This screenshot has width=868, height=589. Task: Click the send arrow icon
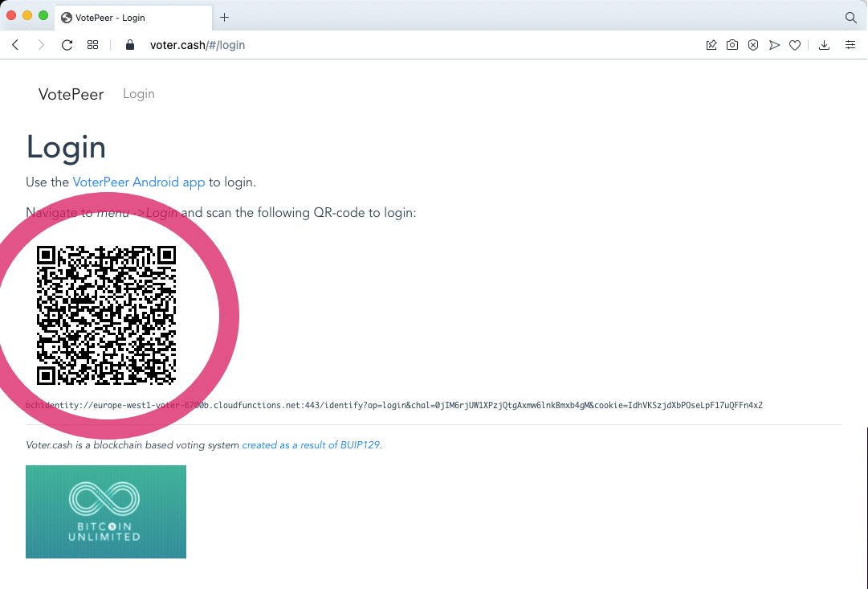[774, 45]
